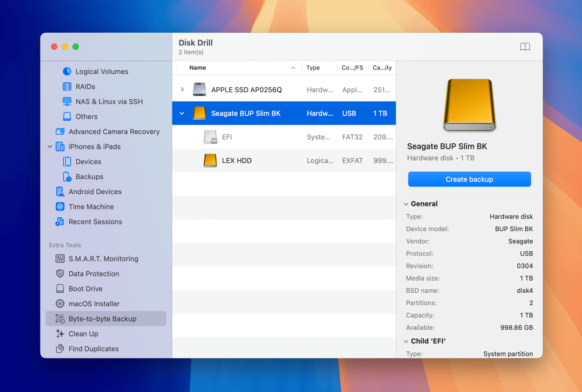Click the FAT32 file system cell
This screenshot has height=392, width=582.
352,137
